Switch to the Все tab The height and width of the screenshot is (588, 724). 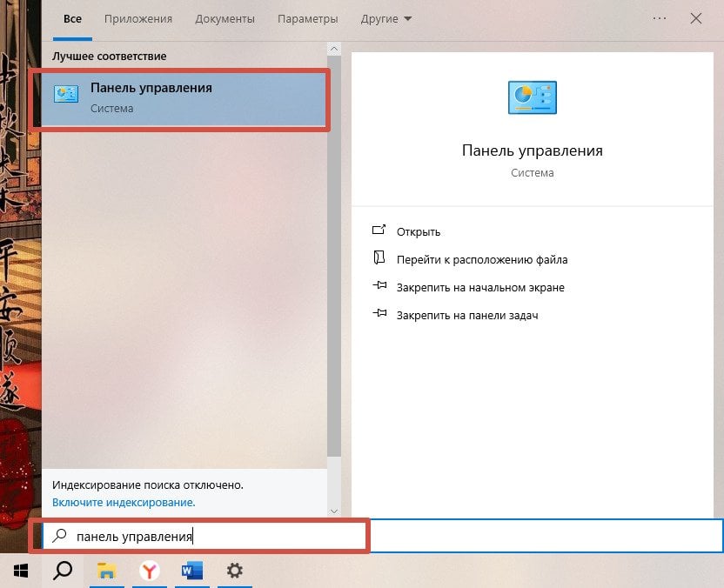tap(72, 19)
